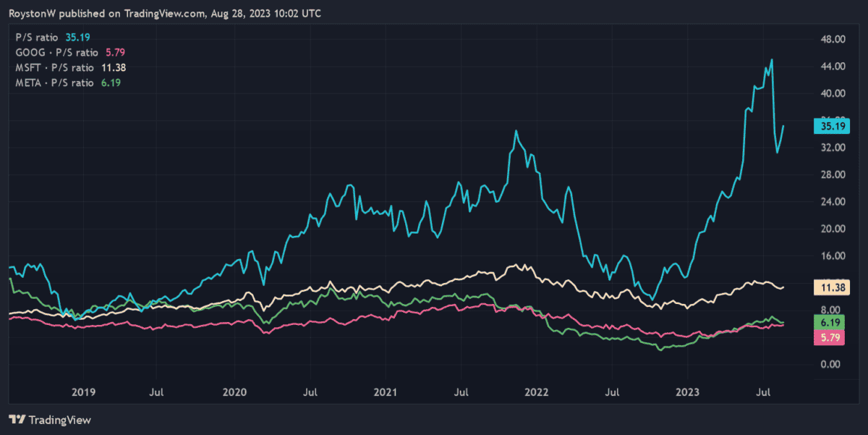Select the 2022 time axis label
This screenshot has height=435, width=868.
click(536, 392)
